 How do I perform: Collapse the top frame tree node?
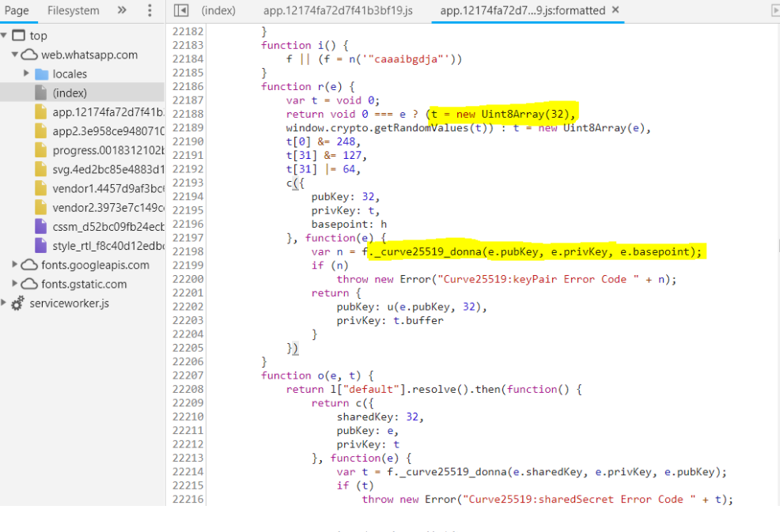[3, 36]
